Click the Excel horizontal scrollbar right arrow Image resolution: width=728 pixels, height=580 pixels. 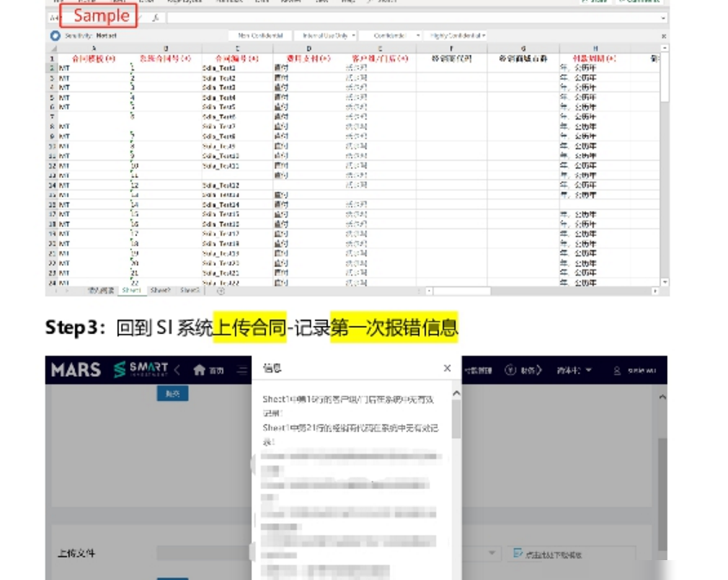pos(655,291)
